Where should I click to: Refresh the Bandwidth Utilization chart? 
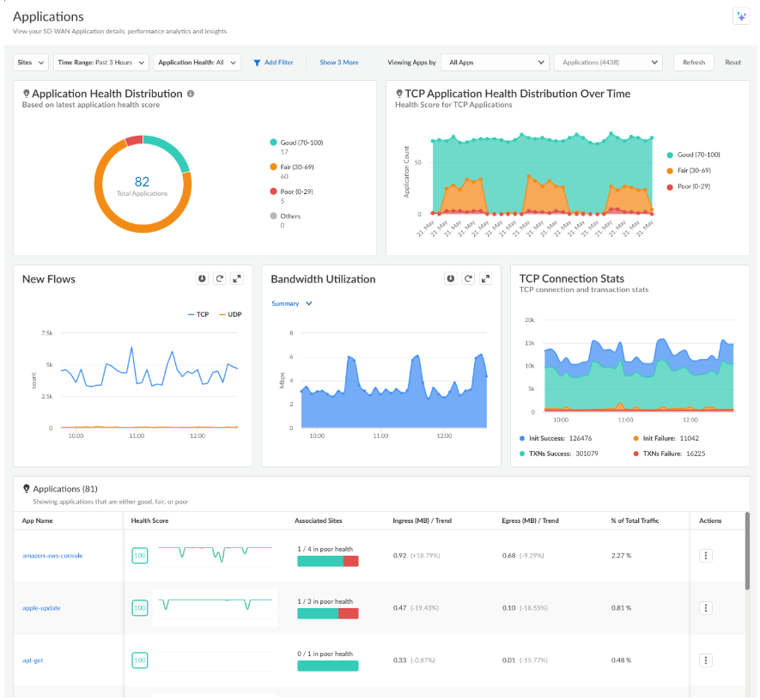[x=468, y=279]
